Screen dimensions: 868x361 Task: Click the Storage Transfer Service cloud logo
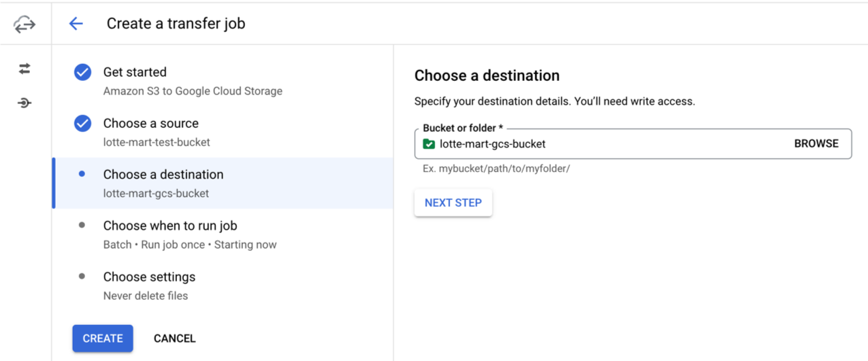[25, 24]
